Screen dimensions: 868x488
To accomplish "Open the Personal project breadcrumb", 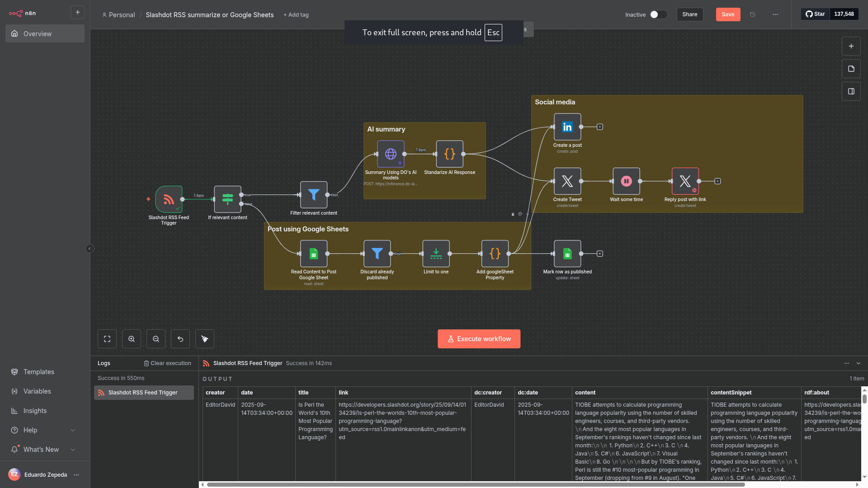I will coord(118,15).
